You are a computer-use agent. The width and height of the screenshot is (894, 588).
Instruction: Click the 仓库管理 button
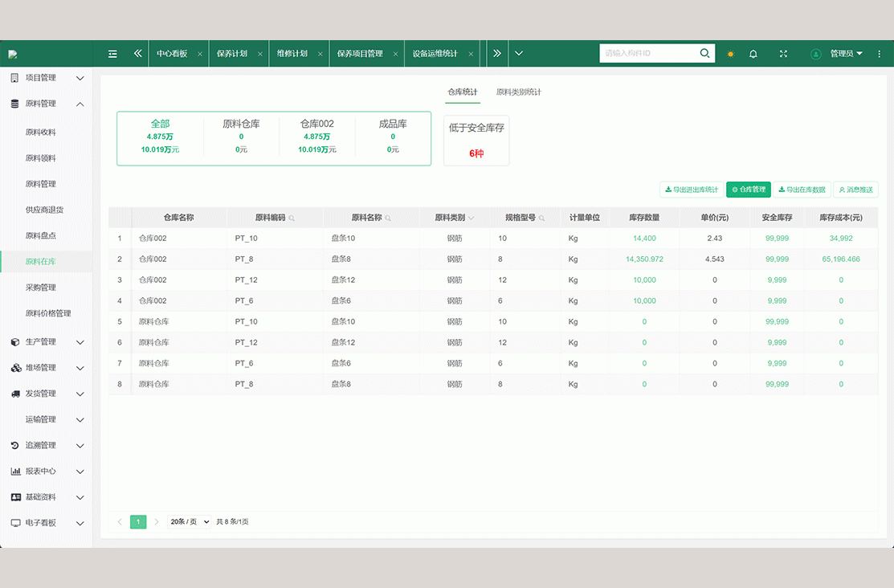click(x=748, y=190)
